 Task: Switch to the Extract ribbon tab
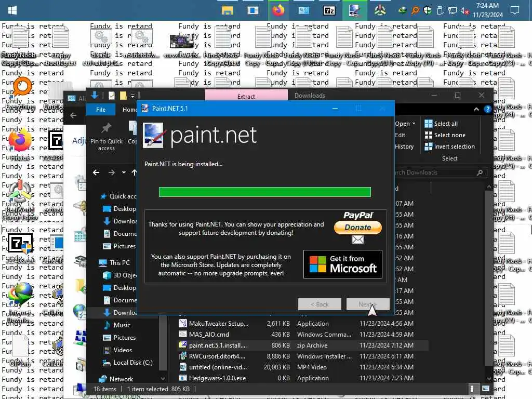246,96
